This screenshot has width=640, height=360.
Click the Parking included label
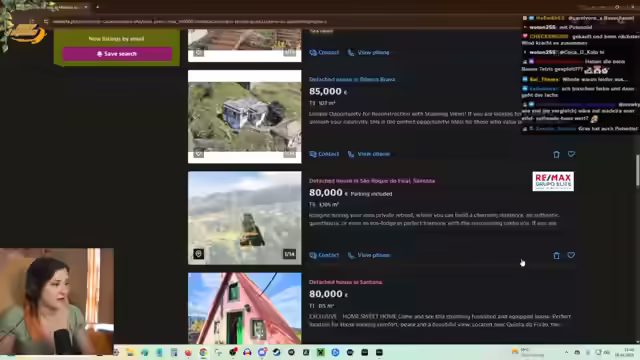(371, 194)
